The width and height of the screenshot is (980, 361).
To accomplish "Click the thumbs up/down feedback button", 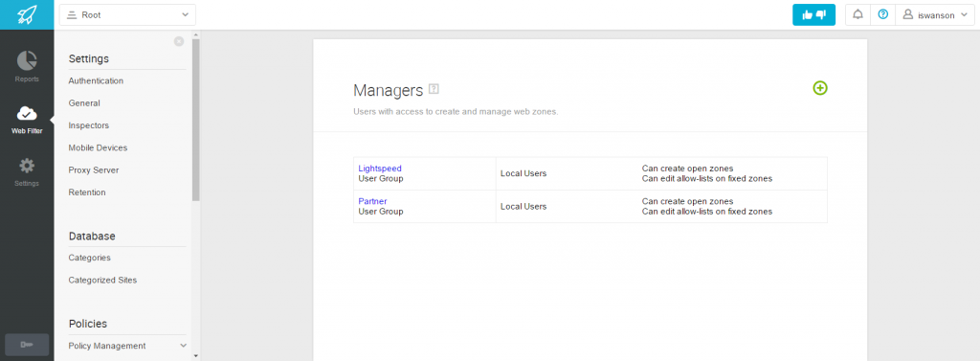I will point(813,15).
